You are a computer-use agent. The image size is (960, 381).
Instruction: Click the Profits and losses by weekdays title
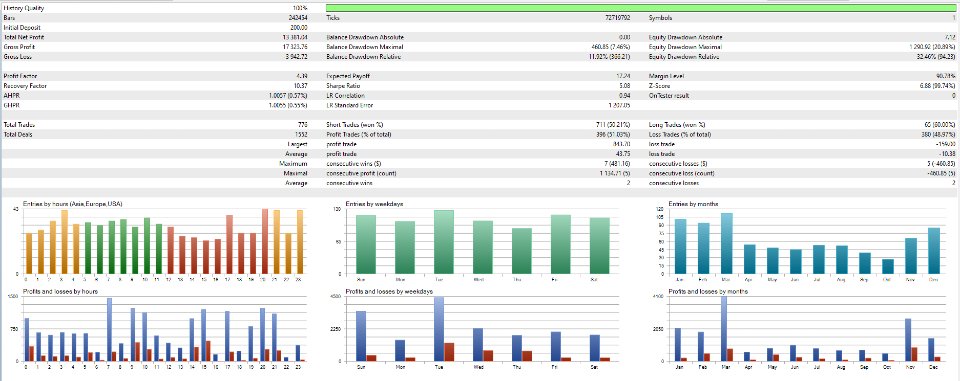[388, 292]
